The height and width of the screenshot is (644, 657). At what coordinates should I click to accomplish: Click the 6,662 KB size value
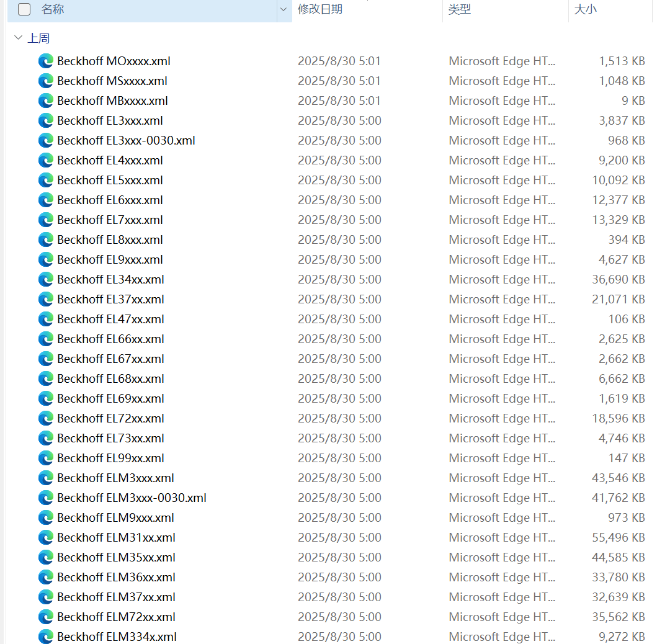pos(622,379)
